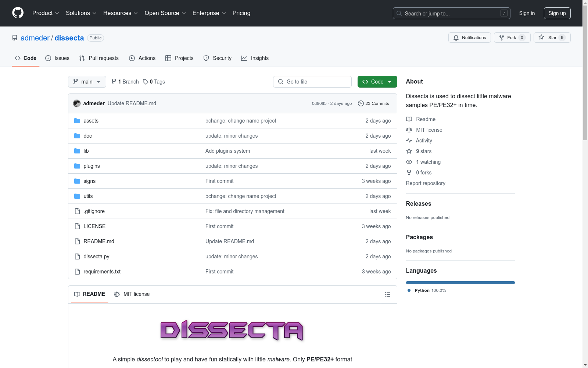Click the LICENSE file icon
The width and height of the screenshot is (588, 368).
pos(77,226)
